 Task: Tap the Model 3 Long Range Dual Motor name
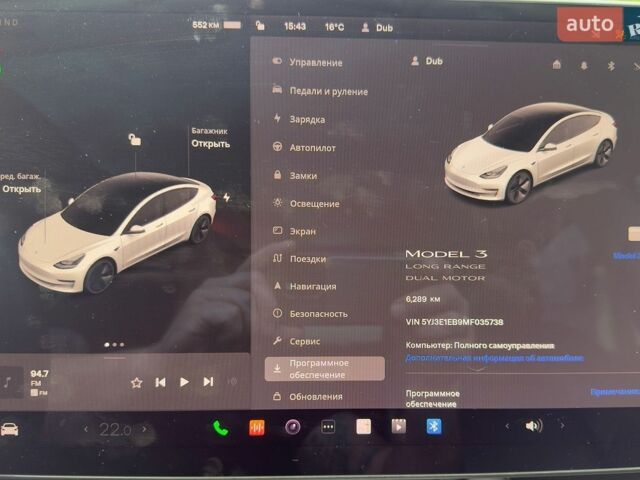(446, 265)
